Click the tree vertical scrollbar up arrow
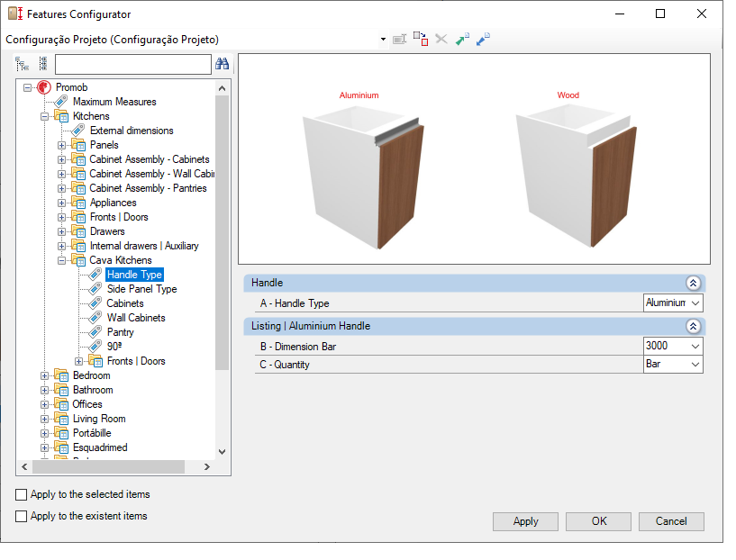Screen dimensions: 736x560 pos(222,88)
